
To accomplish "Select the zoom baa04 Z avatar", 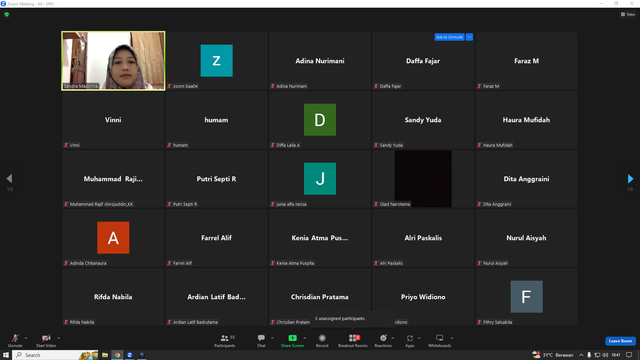I will click(x=216, y=61).
